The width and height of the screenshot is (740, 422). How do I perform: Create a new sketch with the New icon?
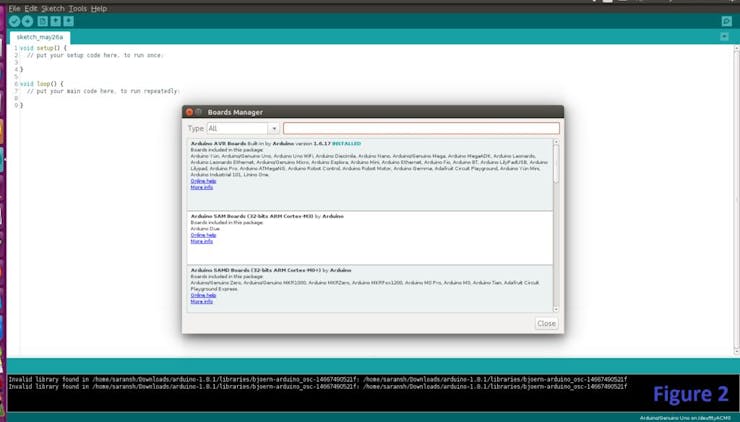point(42,21)
